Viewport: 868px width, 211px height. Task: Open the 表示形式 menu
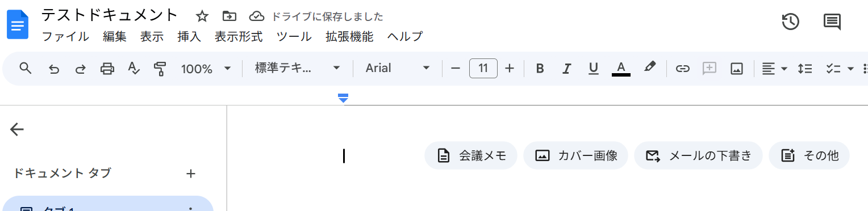click(x=239, y=37)
